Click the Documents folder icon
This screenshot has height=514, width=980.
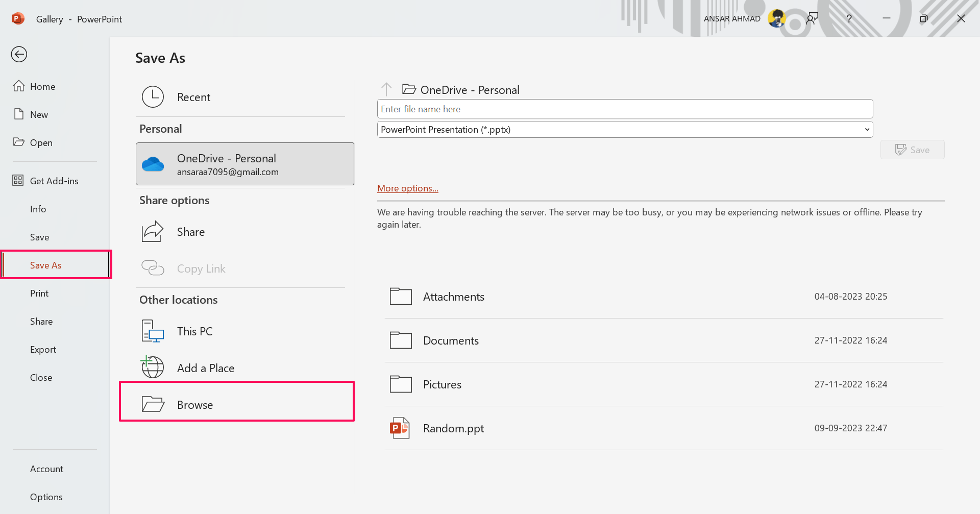[x=401, y=340]
